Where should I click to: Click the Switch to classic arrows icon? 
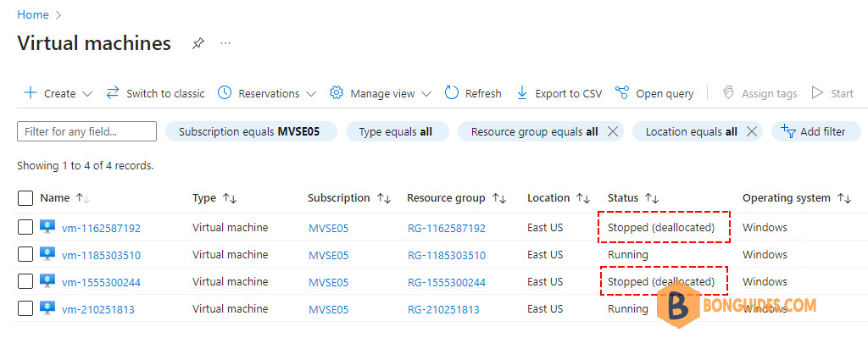coord(113,92)
